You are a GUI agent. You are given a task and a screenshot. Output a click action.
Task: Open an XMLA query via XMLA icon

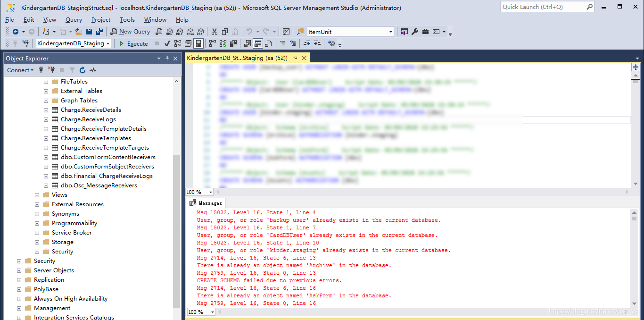[190, 32]
